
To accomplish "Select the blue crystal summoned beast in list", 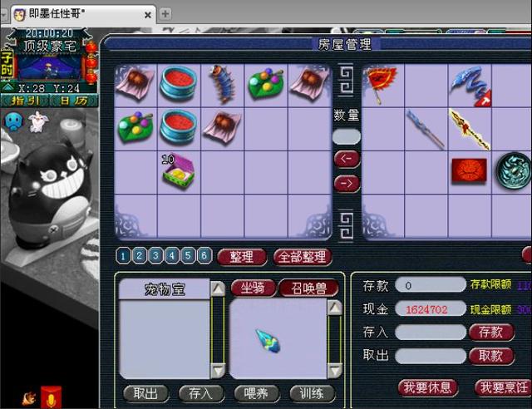I will point(268,341).
